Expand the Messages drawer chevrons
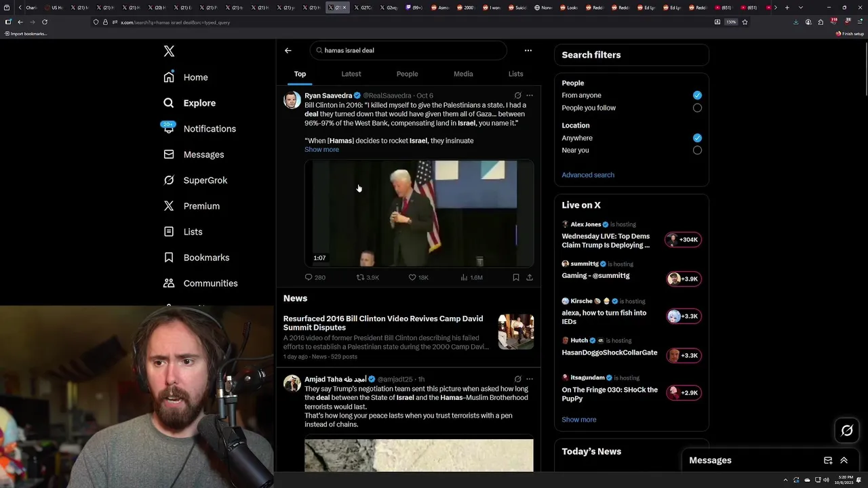 coord(844,460)
